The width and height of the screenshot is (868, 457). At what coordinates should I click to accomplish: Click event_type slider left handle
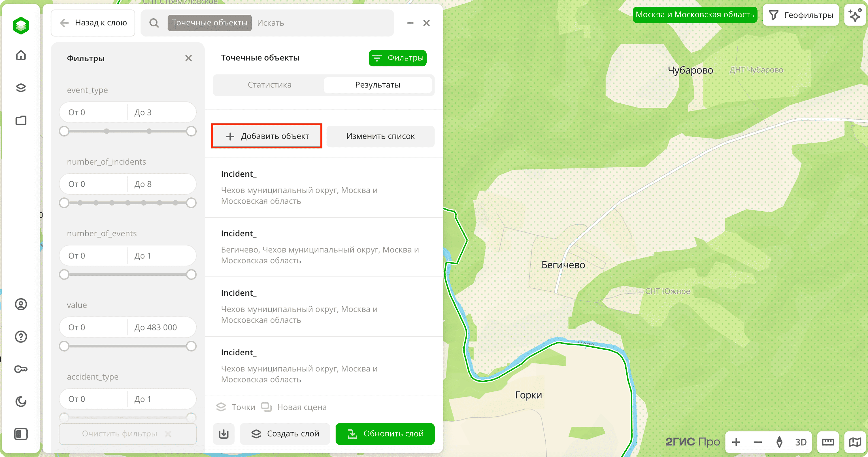pos(64,131)
